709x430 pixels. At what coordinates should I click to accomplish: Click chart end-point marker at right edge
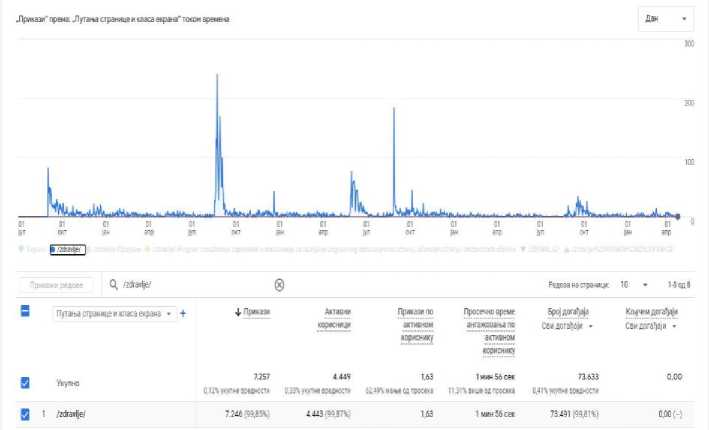pyautogui.click(x=677, y=217)
